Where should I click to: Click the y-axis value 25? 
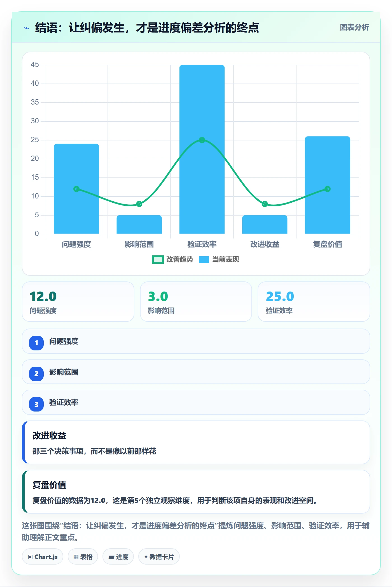click(x=35, y=140)
